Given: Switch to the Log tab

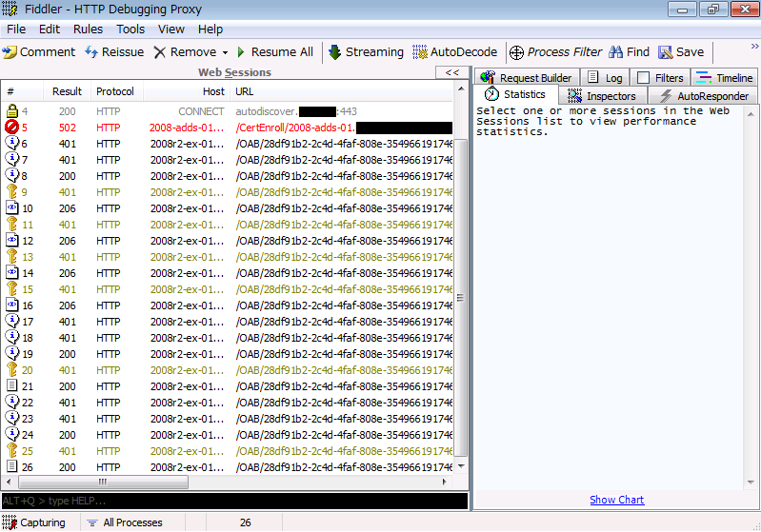Looking at the screenshot, I should click(605, 78).
